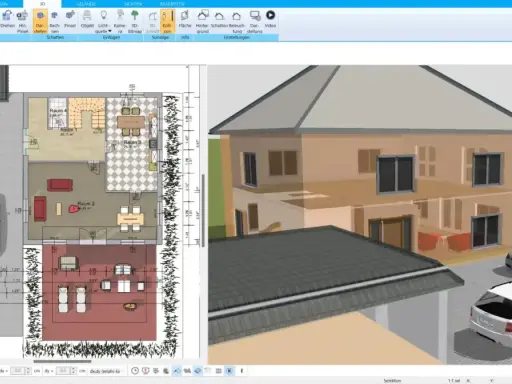The height and width of the screenshot is (384, 512).
Task: Click the dark blob icon in bottom toolbar
Action: 166,371
